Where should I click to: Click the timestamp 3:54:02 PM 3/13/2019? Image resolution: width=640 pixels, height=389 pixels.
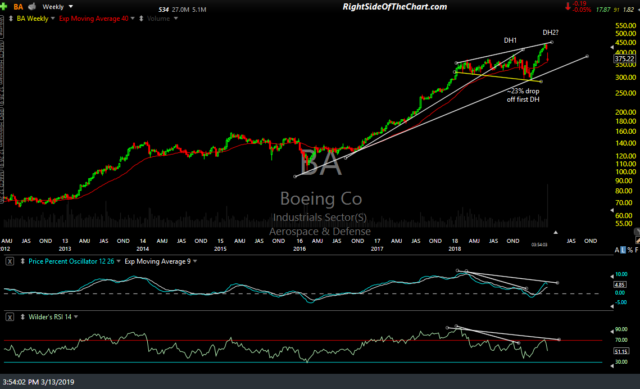(38, 382)
